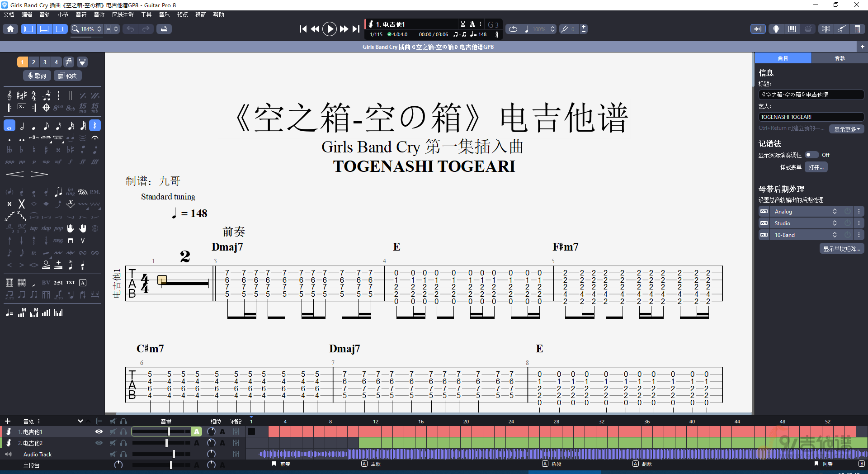Toggle the right panel display button

pyautogui.click(x=60, y=29)
